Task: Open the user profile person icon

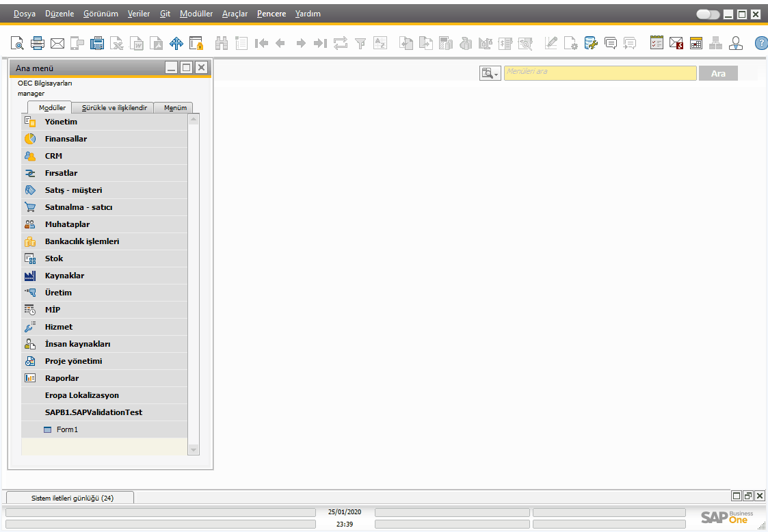Action: pyautogui.click(x=736, y=43)
